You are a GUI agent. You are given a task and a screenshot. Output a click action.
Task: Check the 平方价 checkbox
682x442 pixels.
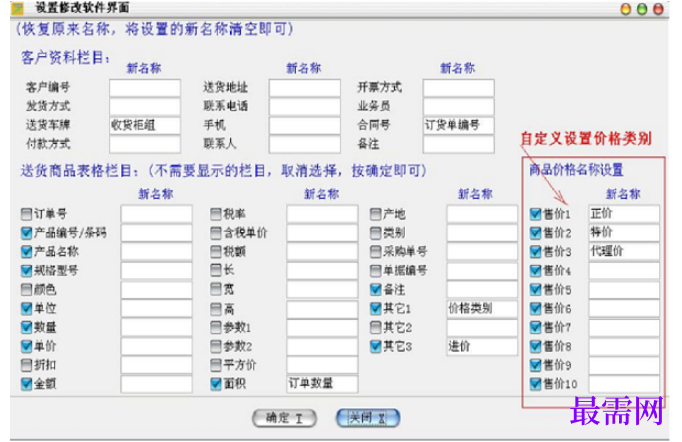tap(216, 365)
